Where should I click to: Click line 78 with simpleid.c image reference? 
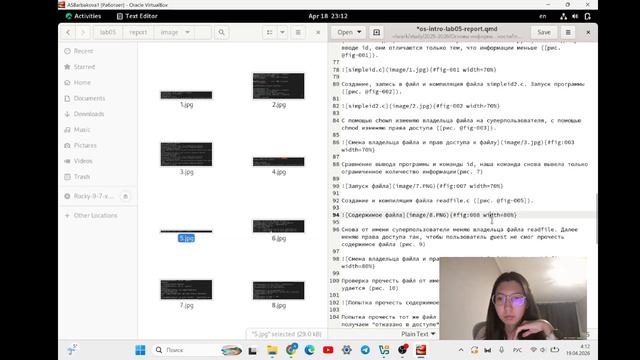[419, 70]
